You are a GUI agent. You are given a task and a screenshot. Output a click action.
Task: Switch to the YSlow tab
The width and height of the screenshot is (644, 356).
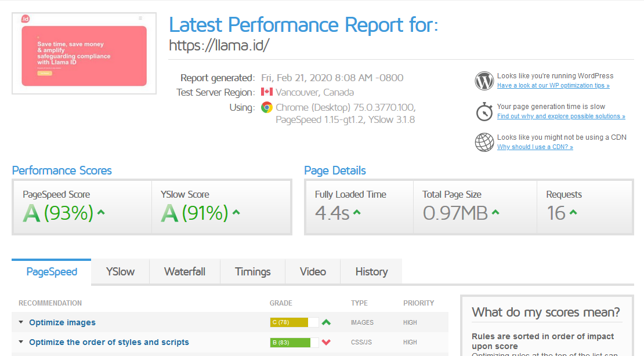pos(120,271)
